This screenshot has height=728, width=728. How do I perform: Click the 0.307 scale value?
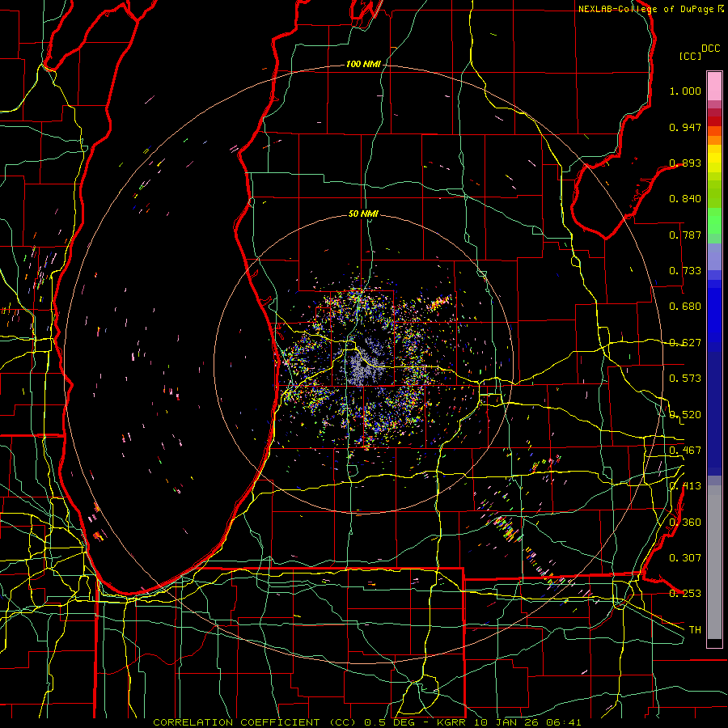685,558
